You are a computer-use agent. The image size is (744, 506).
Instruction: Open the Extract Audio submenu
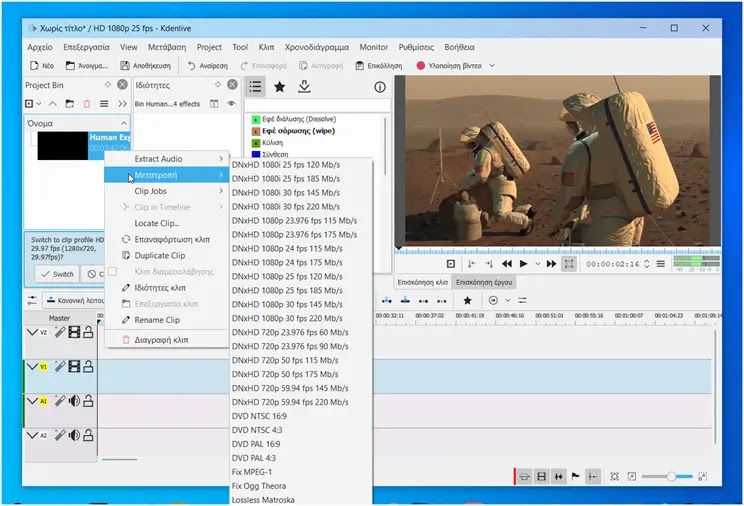(167, 159)
